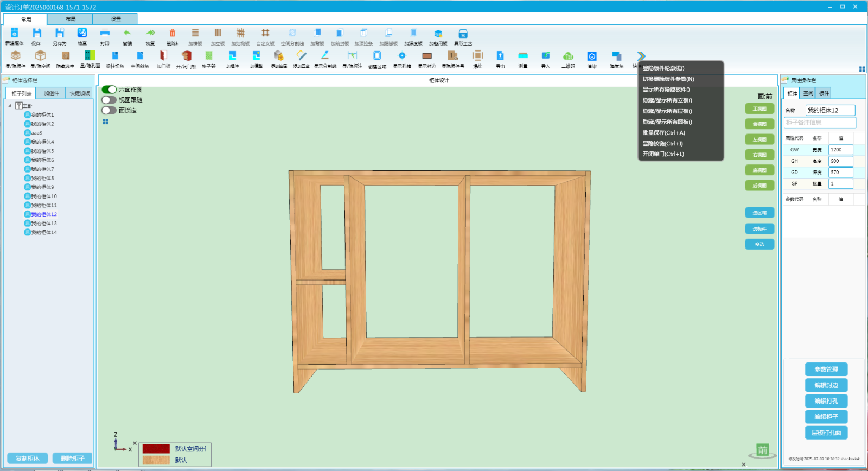Enable the 视图跟随 switch
Viewport: 868px width, 471px height.
click(x=109, y=100)
